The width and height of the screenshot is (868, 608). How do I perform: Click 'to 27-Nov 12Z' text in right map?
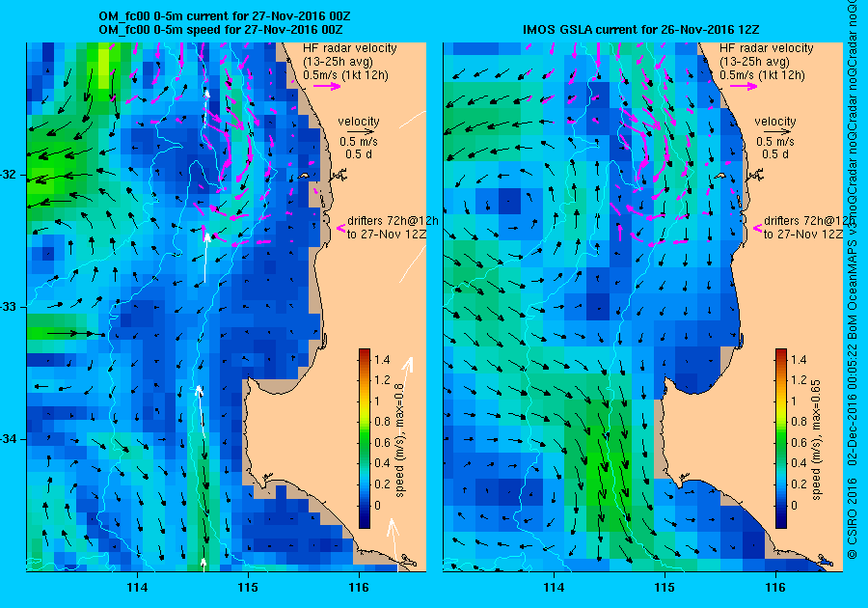pos(803,234)
